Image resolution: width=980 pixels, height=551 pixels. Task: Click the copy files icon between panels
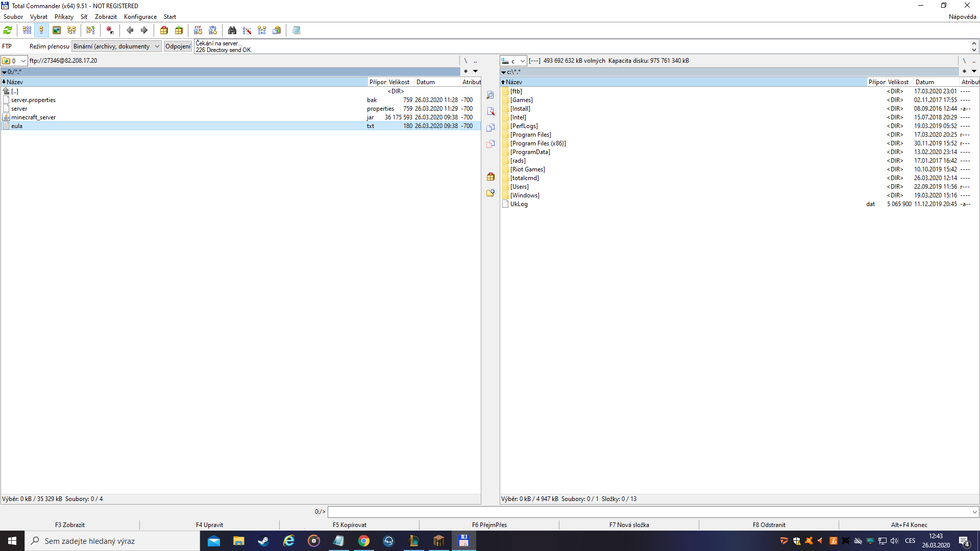pos(491,128)
